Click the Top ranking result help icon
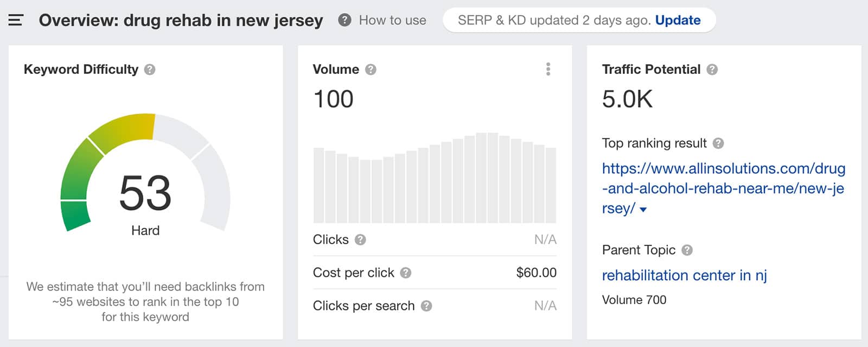The image size is (868, 347). click(718, 143)
